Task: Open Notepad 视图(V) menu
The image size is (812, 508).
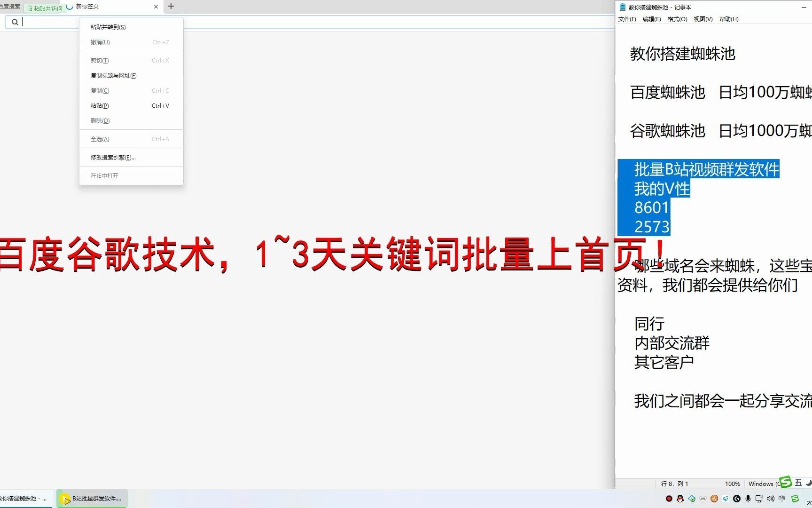Action: pos(703,19)
